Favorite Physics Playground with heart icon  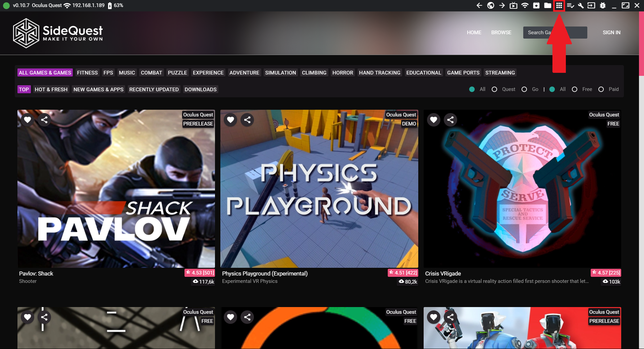(x=230, y=120)
